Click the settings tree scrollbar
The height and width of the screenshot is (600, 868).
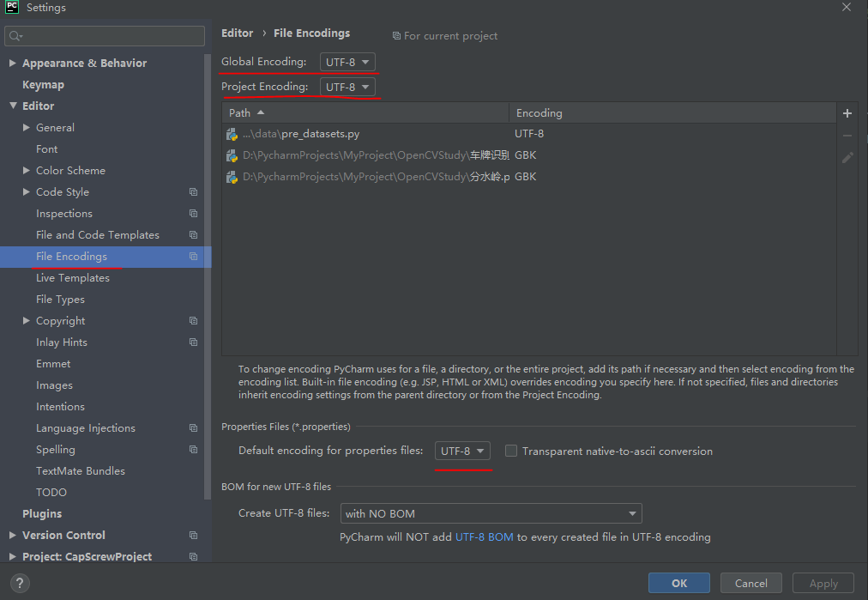tap(208, 276)
